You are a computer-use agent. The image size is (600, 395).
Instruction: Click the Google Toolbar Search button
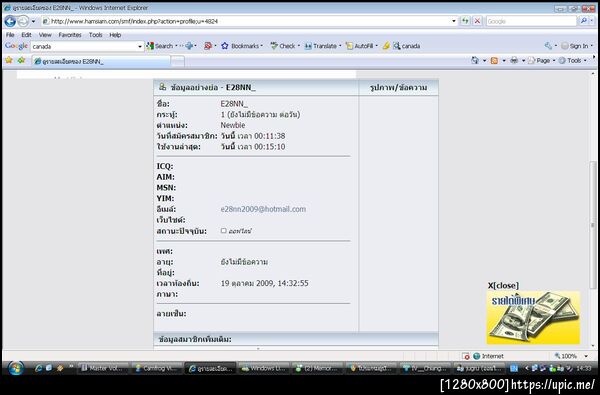(160, 46)
